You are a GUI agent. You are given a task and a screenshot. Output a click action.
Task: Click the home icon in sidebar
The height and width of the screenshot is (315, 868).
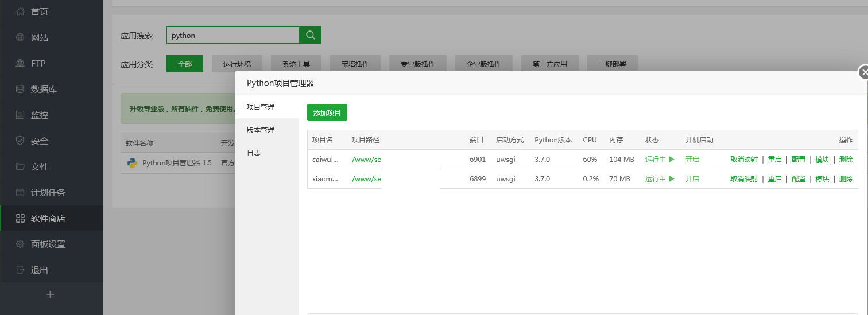coord(20,11)
